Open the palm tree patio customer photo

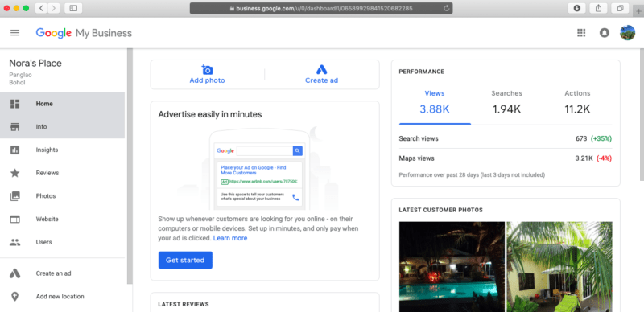point(559,267)
